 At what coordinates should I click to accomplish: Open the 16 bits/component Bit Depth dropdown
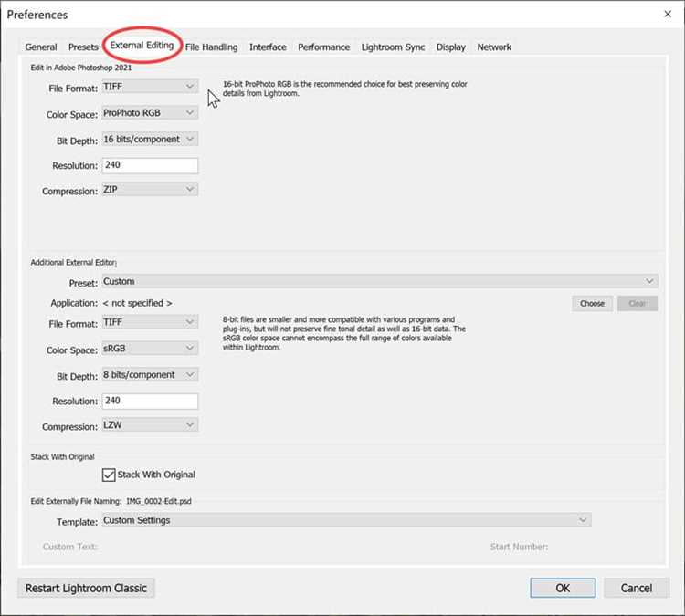150,140
